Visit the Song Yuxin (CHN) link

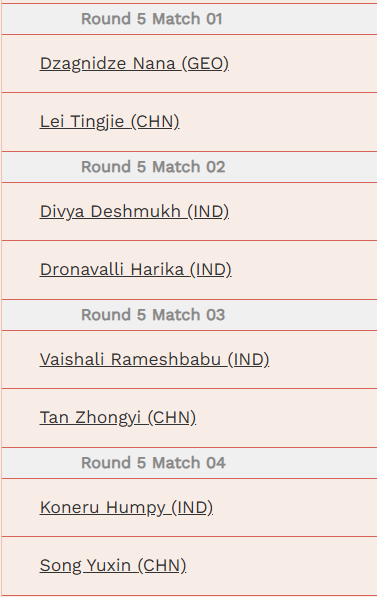(x=113, y=566)
